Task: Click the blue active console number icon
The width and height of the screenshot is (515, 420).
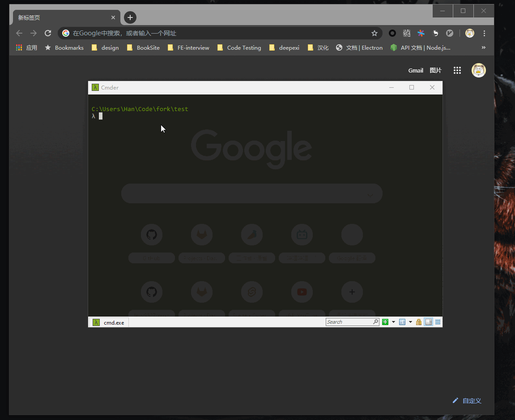Action: click(x=402, y=322)
